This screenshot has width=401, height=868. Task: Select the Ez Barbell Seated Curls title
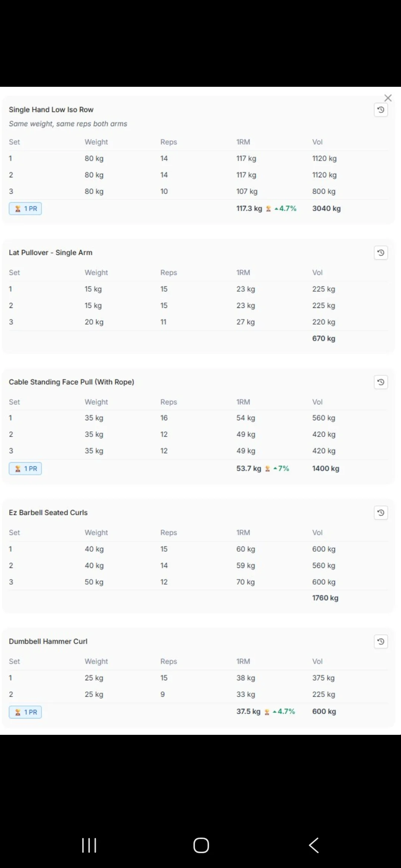[48, 513]
